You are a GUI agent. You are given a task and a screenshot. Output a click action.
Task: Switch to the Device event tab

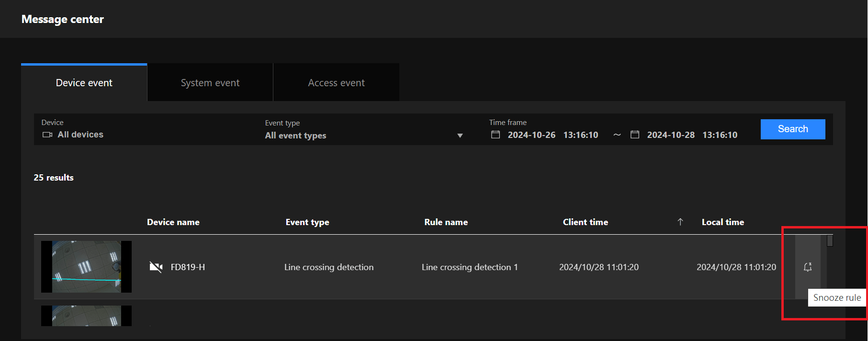click(x=84, y=83)
